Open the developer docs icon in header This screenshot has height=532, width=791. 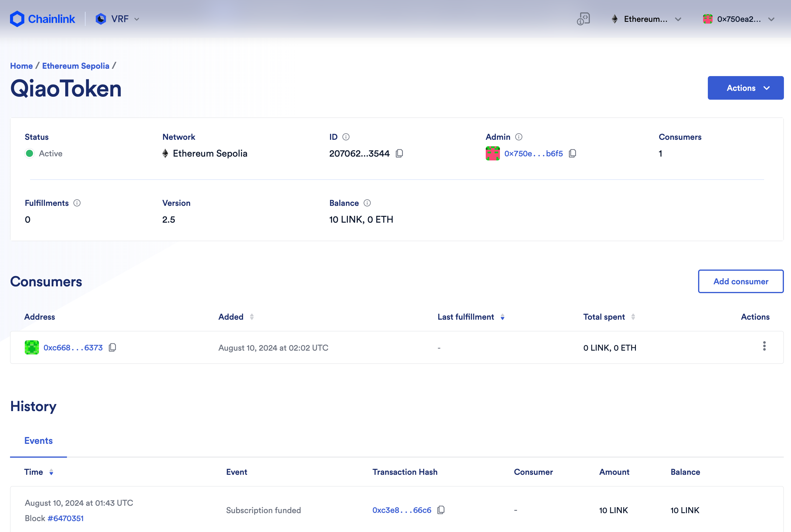tap(583, 19)
